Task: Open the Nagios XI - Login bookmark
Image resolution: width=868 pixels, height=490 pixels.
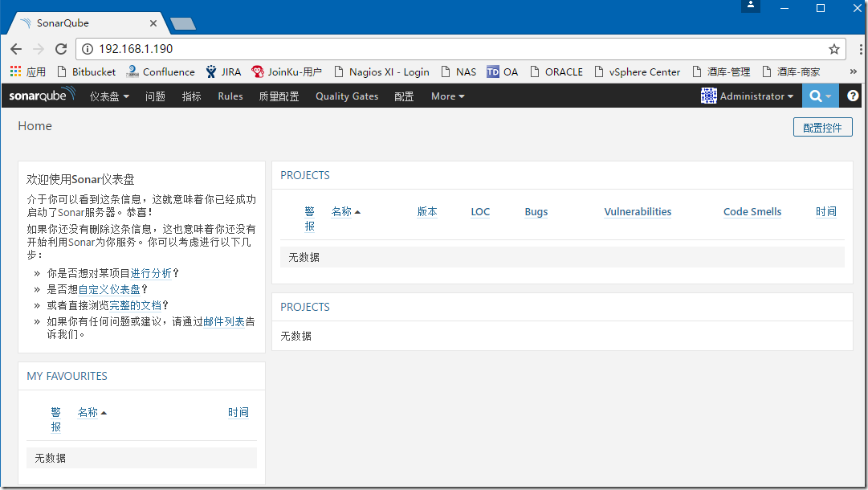Action: click(382, 72)
